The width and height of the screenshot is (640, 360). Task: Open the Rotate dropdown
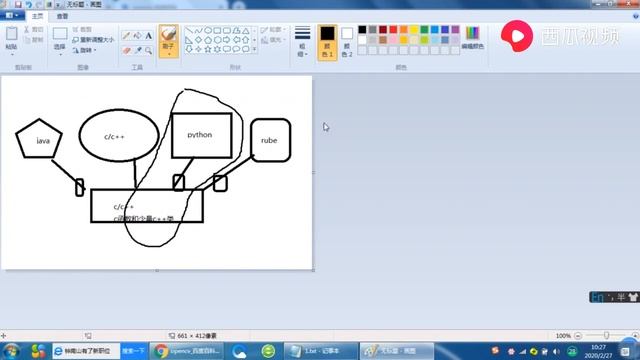pyautogui.click(x=85, y=50)
